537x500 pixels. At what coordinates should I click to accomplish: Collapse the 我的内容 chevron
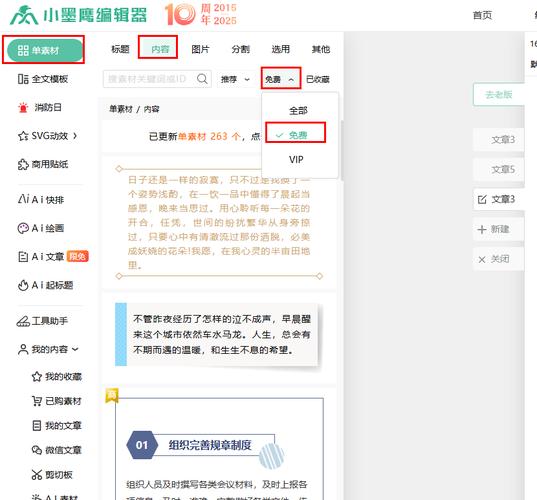point(75,349)
